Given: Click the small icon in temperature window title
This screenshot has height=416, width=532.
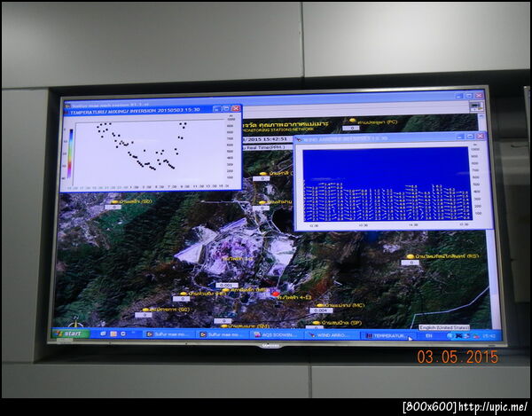Looking at the screenshot, I should point(66,111).
